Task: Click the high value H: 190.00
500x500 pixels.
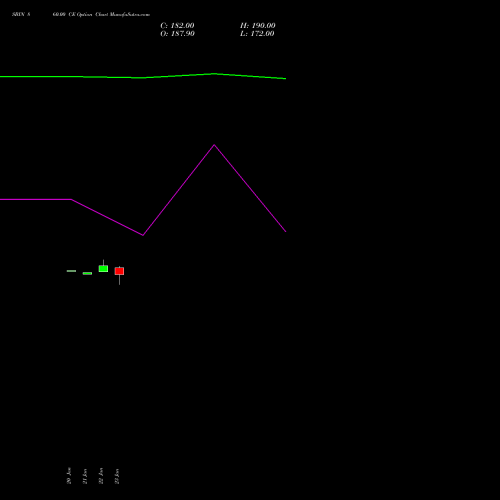Action: tap(258, 26)
